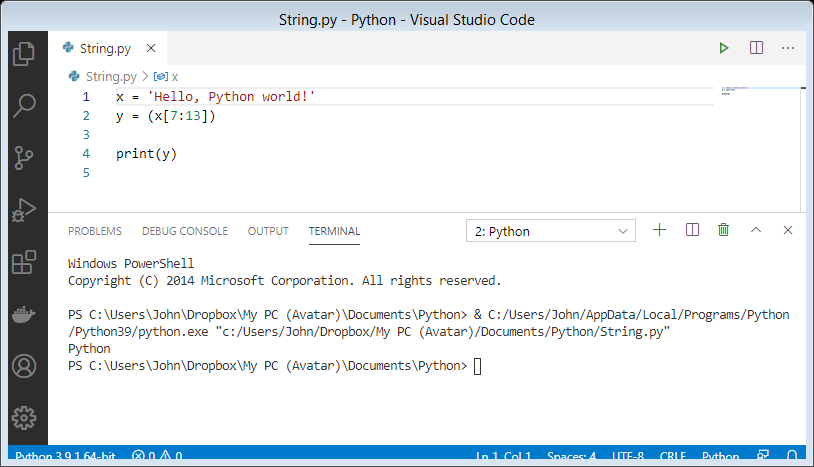Screen dimensions: 814x467
Task: Select the TERMINAL panel tab
Action: tap(334, 231)
